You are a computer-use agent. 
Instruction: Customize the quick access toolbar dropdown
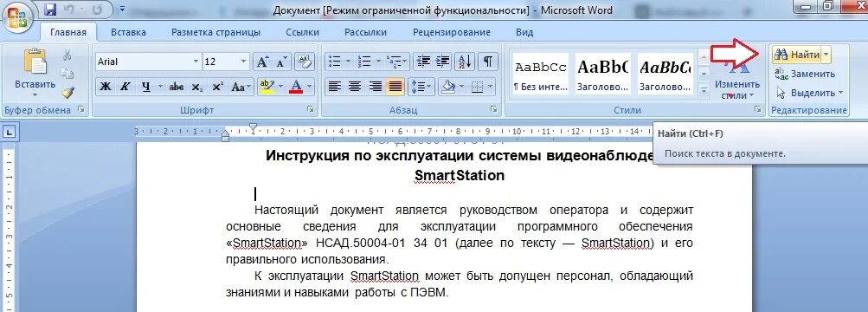click(x=122, y=9)
